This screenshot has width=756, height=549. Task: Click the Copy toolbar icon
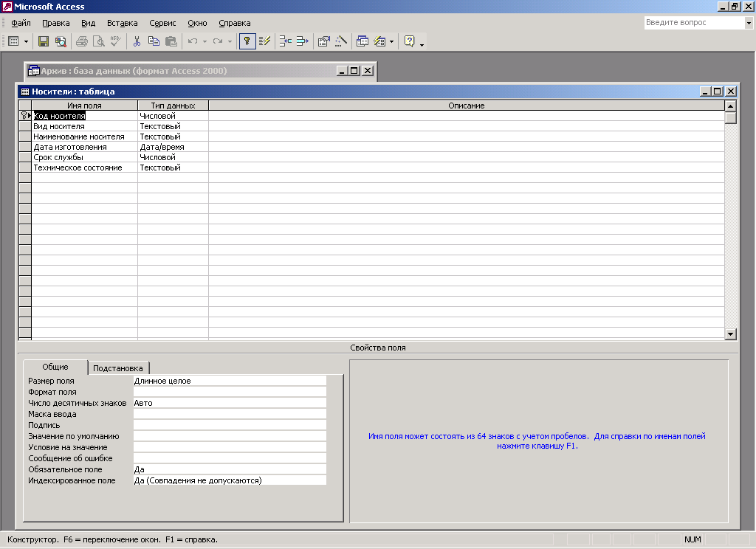(x=154, y=41)
